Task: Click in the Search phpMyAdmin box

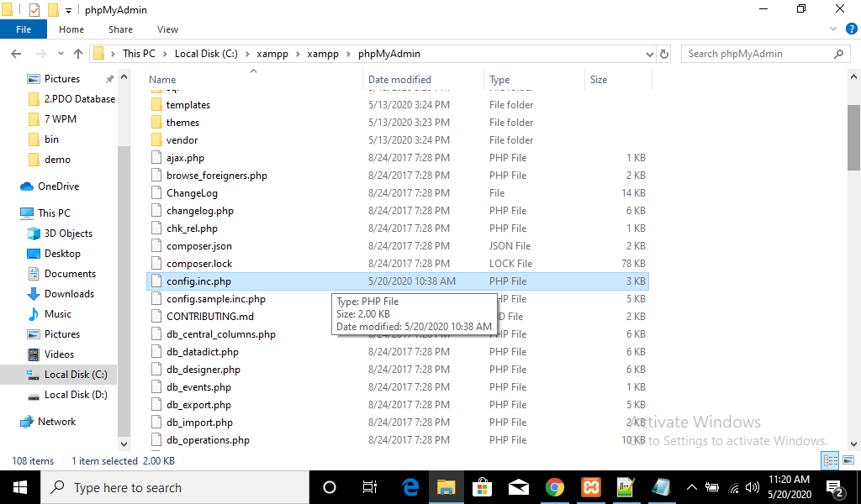Action: 757,54
